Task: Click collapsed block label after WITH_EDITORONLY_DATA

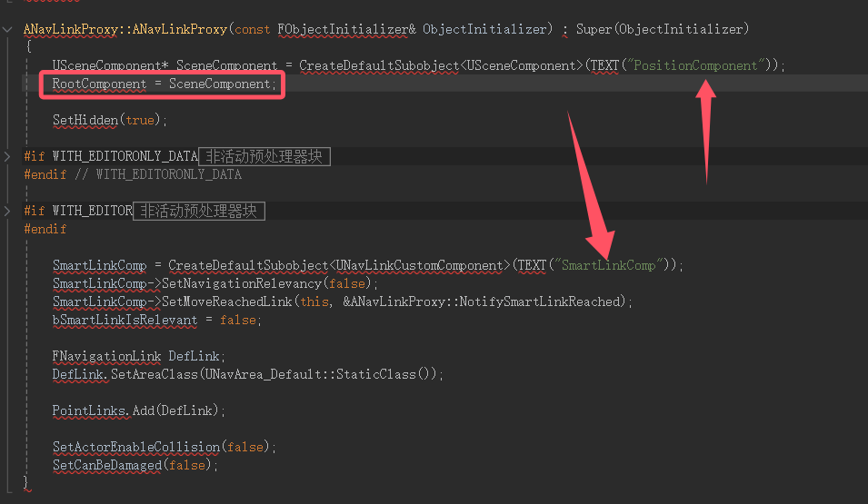Action: click(x=264, y=156)
